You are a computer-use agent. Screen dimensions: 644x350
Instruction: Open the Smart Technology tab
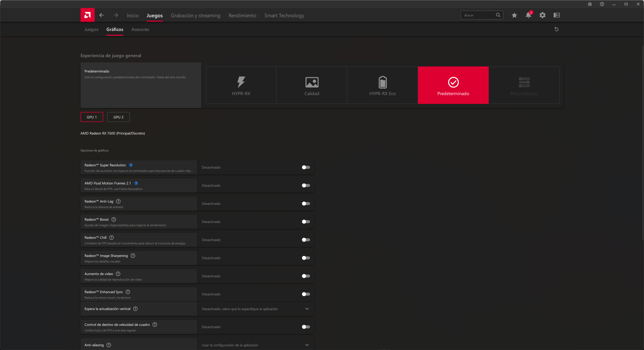pos(284,16)
